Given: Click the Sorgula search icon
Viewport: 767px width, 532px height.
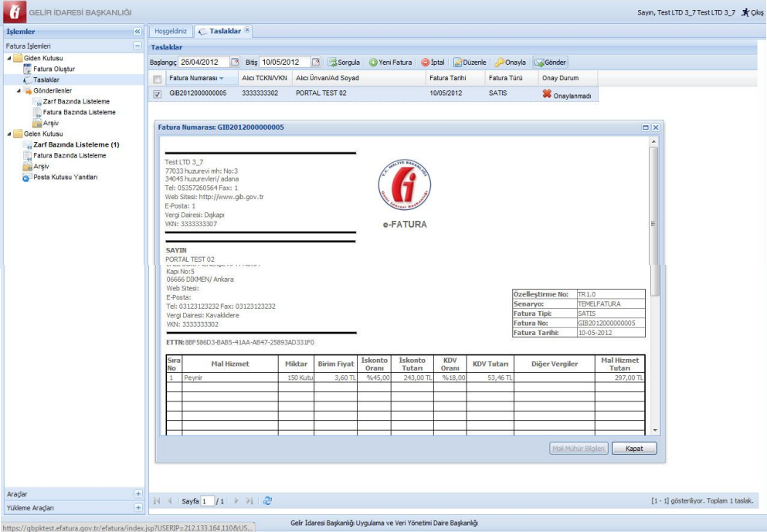Looking at the screenshot, I should pos(333,63).
